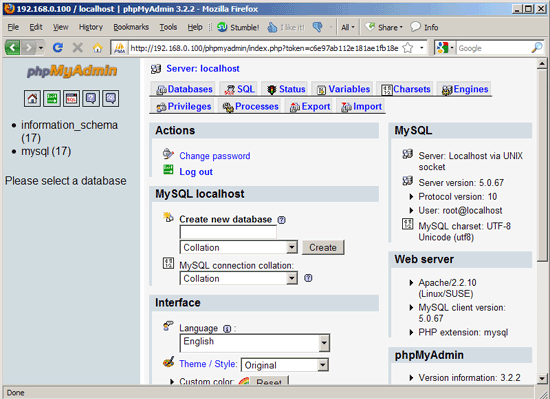Click the search magnifier icon in Google box
This screenshot has height=399, width=550.
click(537, 48)
